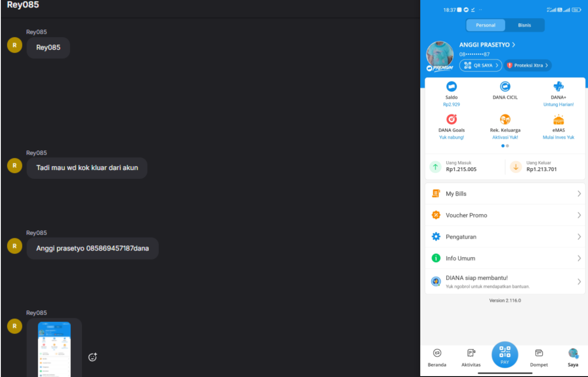Screen dimensions: 588x377
Task: Click the avatar beside the first Rey085 message
Action: 15,45
